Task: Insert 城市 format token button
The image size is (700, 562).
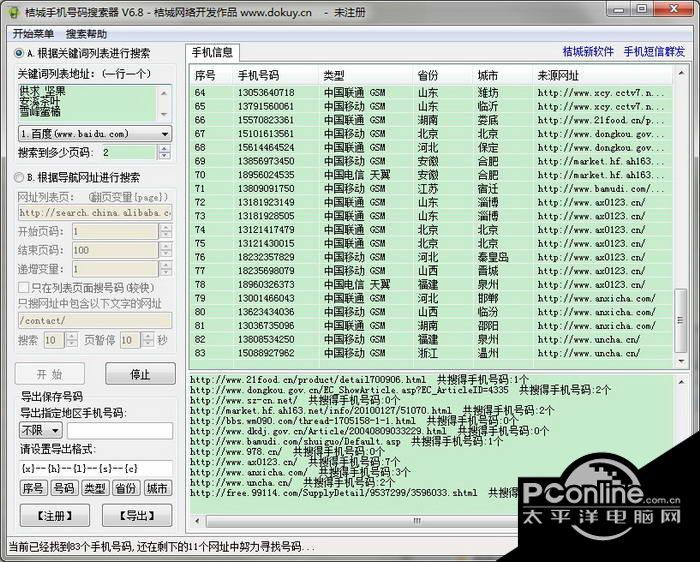Action: pos(157,488)
